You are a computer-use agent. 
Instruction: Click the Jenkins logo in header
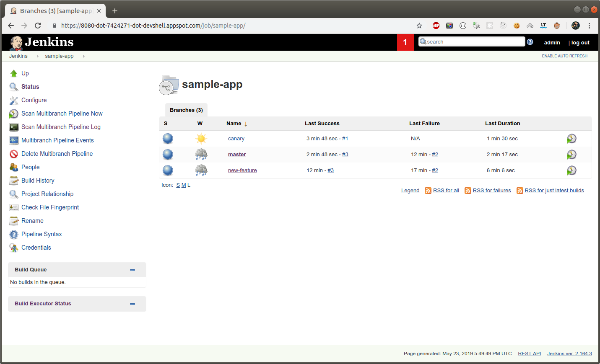[42, 42]
